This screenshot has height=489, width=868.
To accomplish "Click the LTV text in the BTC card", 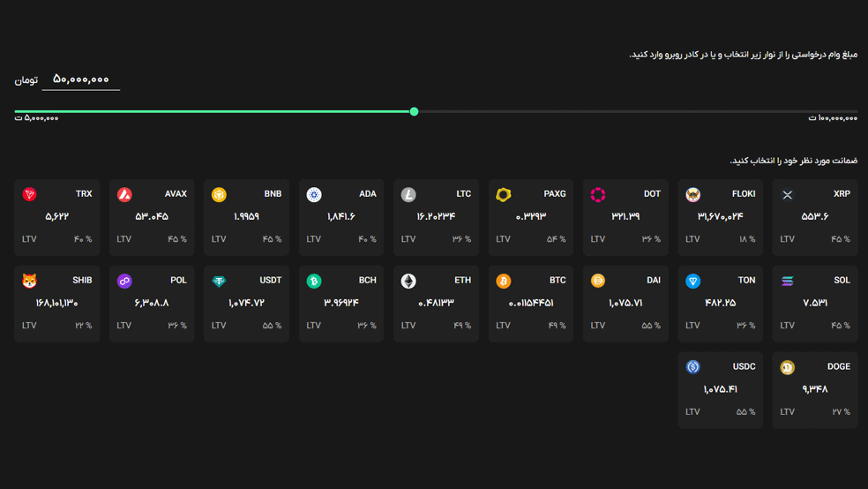I will click(503, 326).
